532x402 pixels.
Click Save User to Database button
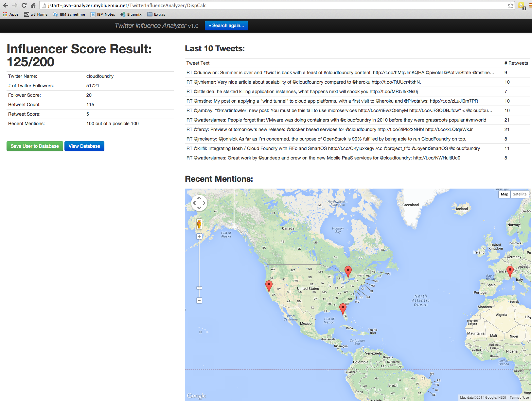tap(35, 146)
